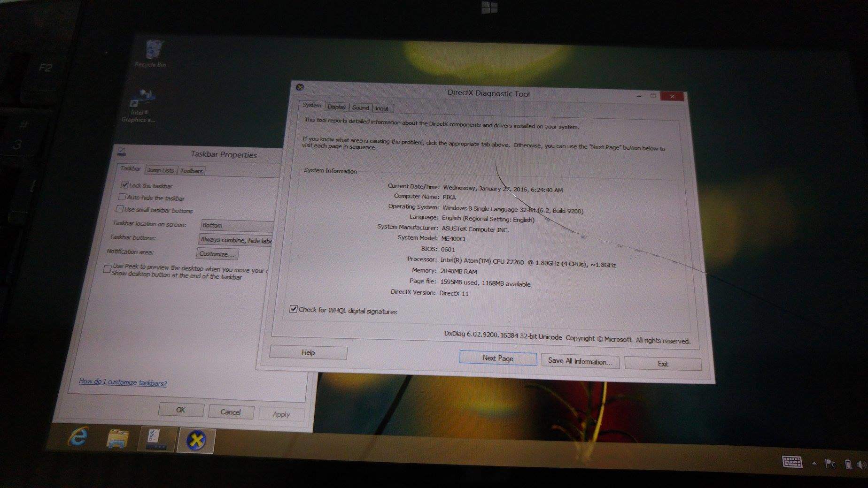
Task: Minimize the DirectX Diagnostic Tool window
Action: pyautogui.click(x=639, y=96)
